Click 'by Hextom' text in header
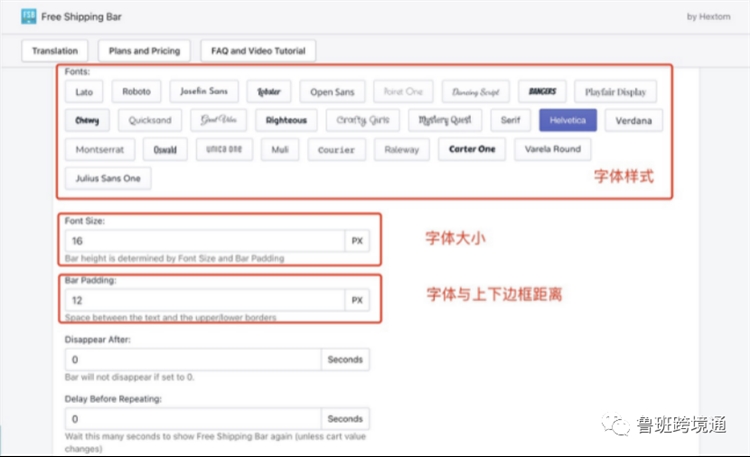 [709, 17]
